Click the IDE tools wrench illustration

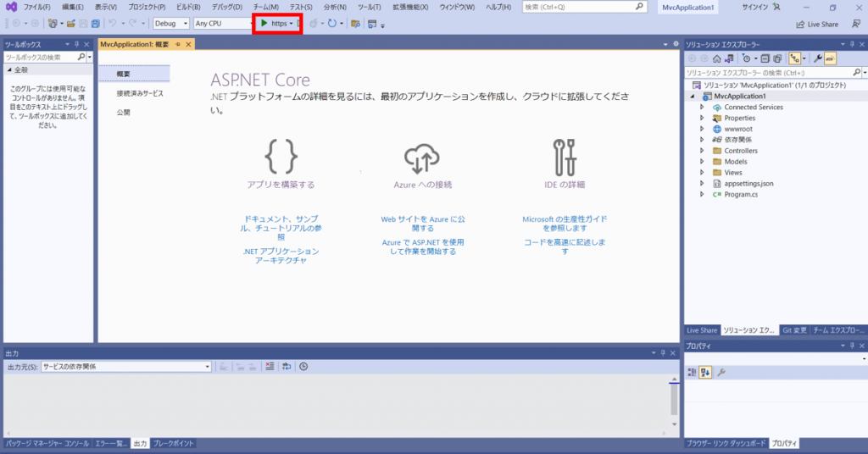click(x=565, y=157)
